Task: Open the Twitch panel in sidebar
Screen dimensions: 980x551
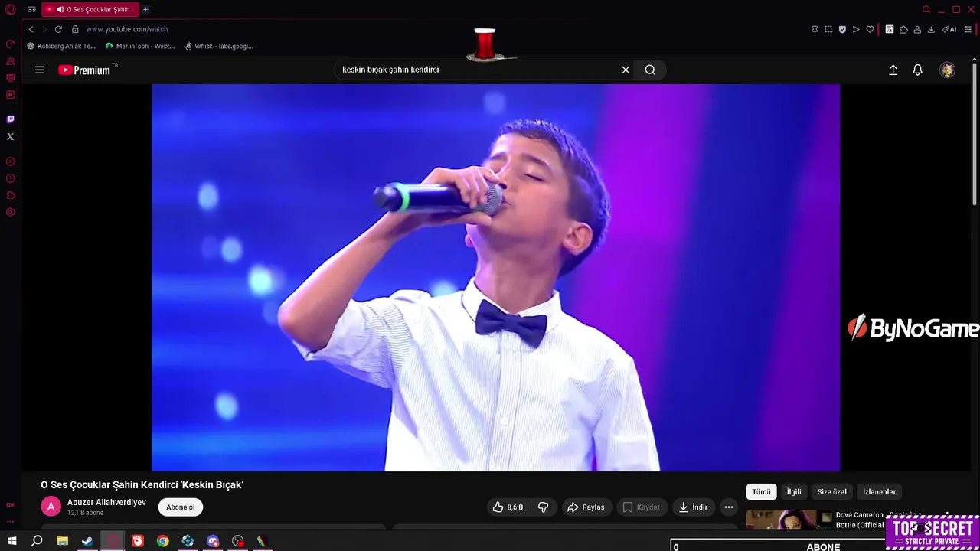Action: (11, 119)
